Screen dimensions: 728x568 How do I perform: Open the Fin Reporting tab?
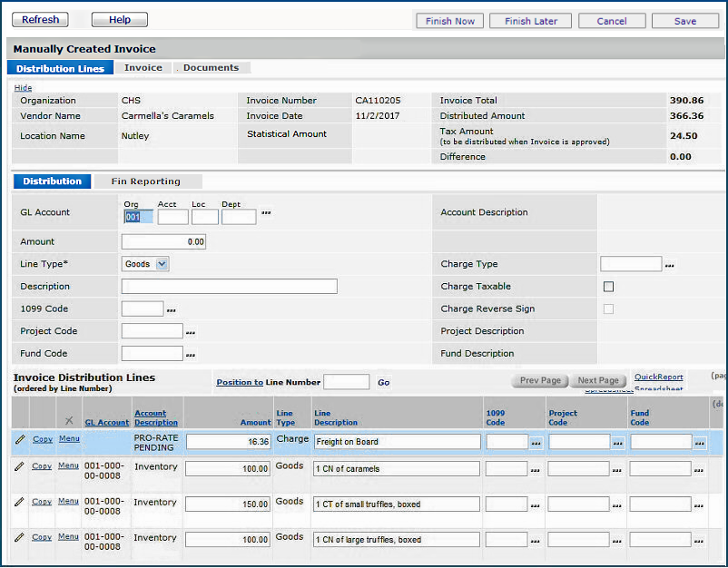(145, 181)
